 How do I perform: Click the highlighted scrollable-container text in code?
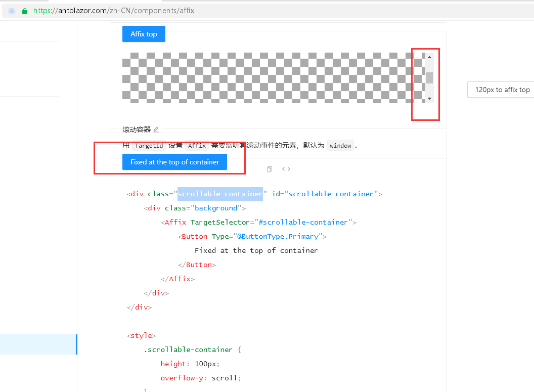click(220, 194)
